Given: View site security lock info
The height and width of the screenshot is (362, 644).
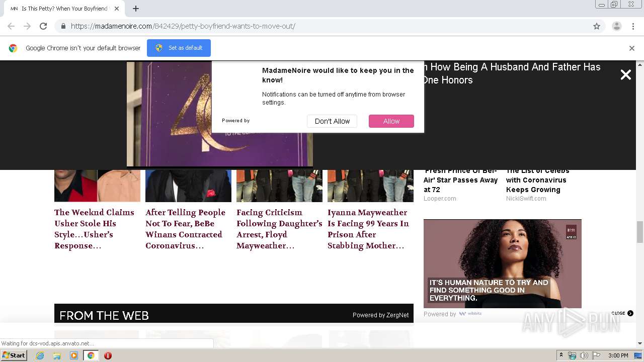Looking at the screenshot, I should pyautogui.click(x=63, y=26).
